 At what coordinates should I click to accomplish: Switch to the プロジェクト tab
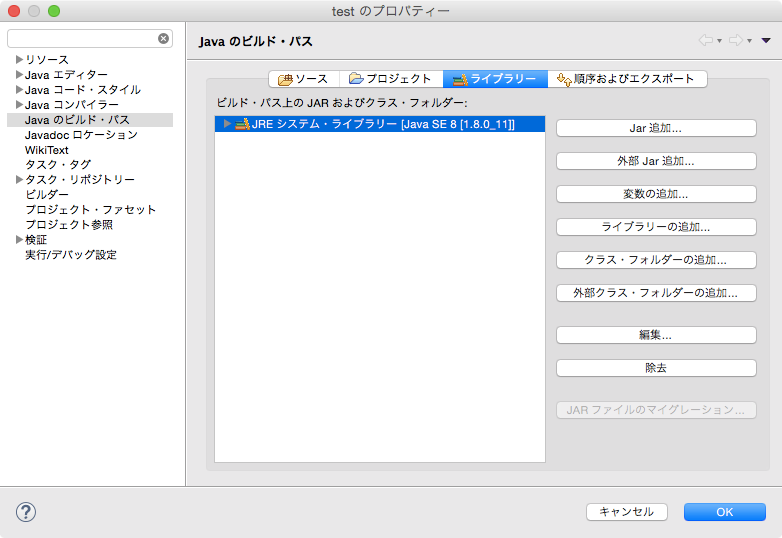coord(391,79)
